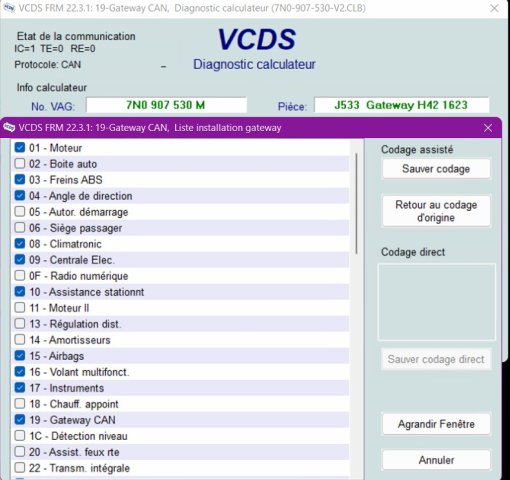Select the '08 - Climatronic' label text
The width and height of the screenshot is (510, 480).
65,244
